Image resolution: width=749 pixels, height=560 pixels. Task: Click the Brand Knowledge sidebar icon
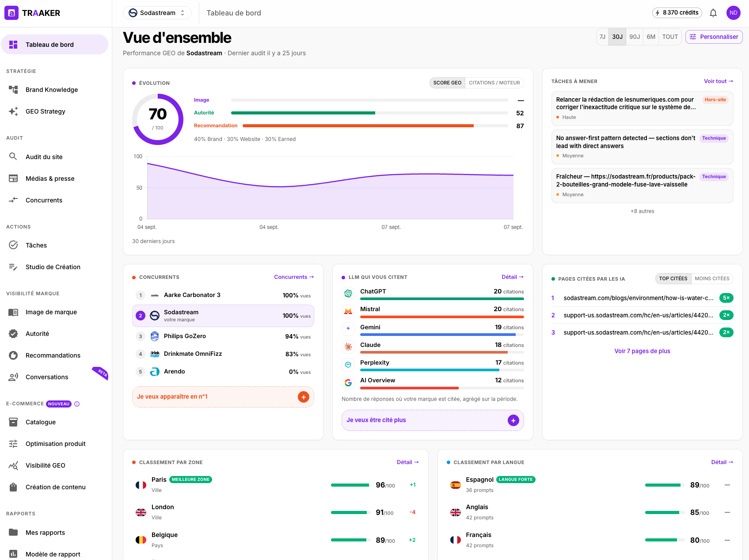[x=13, y=90]
